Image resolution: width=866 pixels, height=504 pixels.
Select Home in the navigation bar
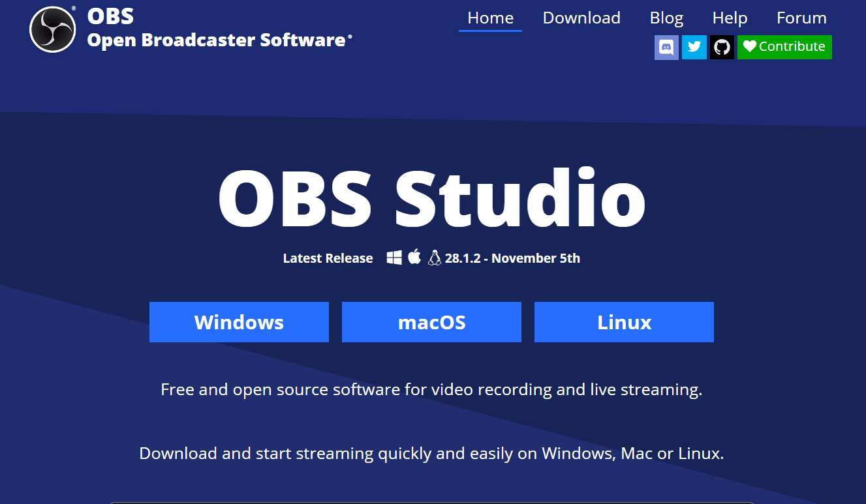[490, 18]
